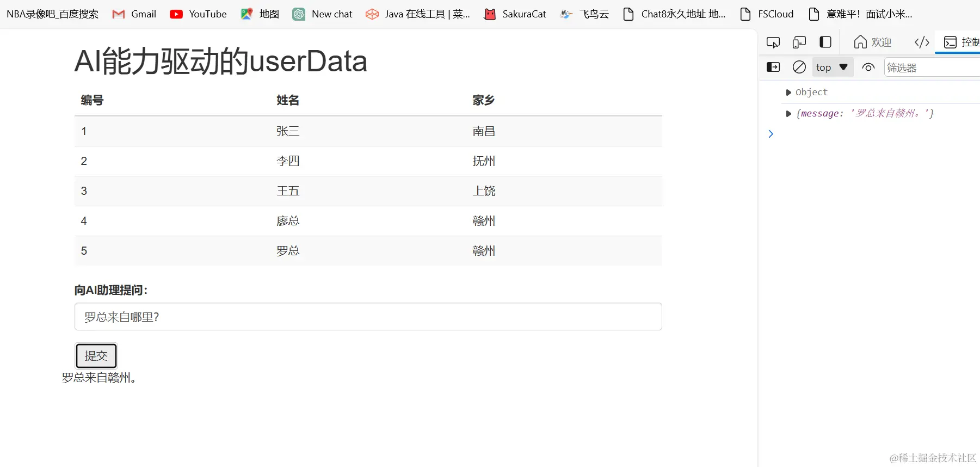Click the SakuraCat cat icon
The width and height of the screenshot is (980, 467).
490,14
